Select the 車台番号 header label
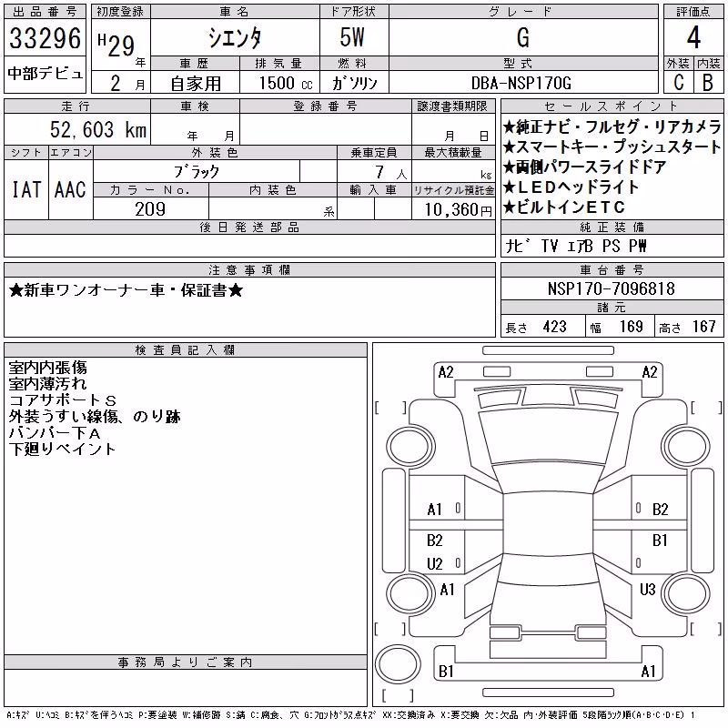This screenshot has height=728, width=728. (x=612, y=269)
